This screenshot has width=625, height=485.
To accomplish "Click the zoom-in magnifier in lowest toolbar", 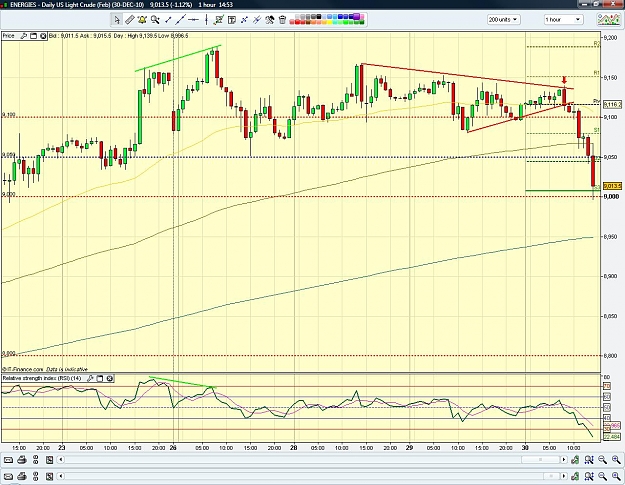I will [x=616, y=476].
